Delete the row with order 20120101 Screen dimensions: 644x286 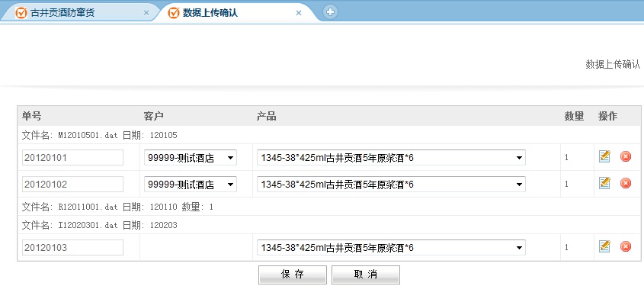click(x=626, y=156)
